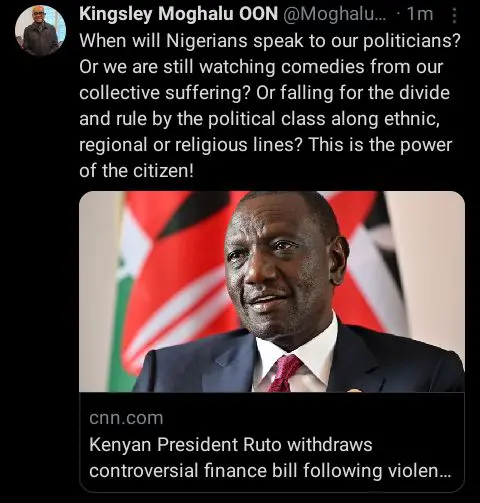Viewport: 480px width, 503px height.
Task: Open Kingsley Moghalu's profile picture
Action: [40, 30]
